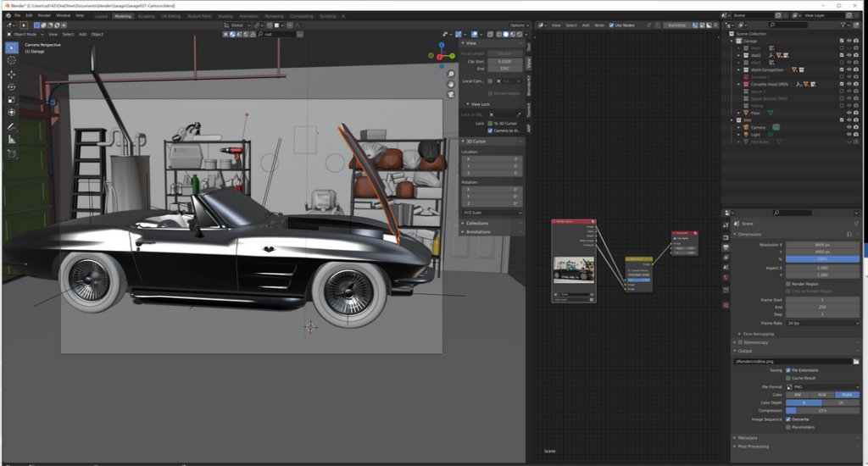This screenshot has height=466, width=868.
Task: Choose the Rotate tool
Action: tap(12, 86)
